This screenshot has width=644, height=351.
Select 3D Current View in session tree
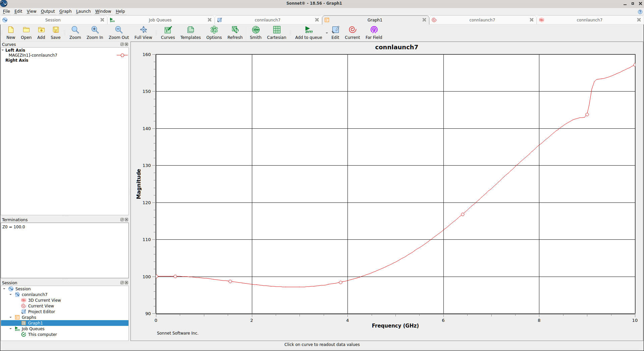(x=44, y=300)
